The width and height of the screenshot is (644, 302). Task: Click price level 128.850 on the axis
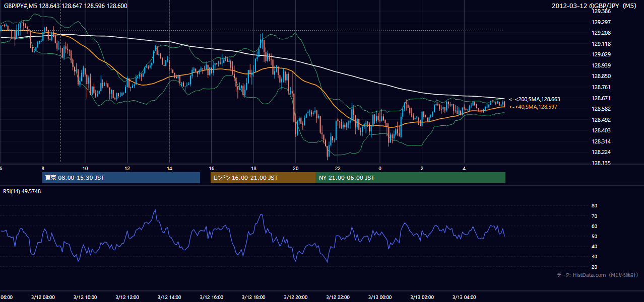click(601, 76)
